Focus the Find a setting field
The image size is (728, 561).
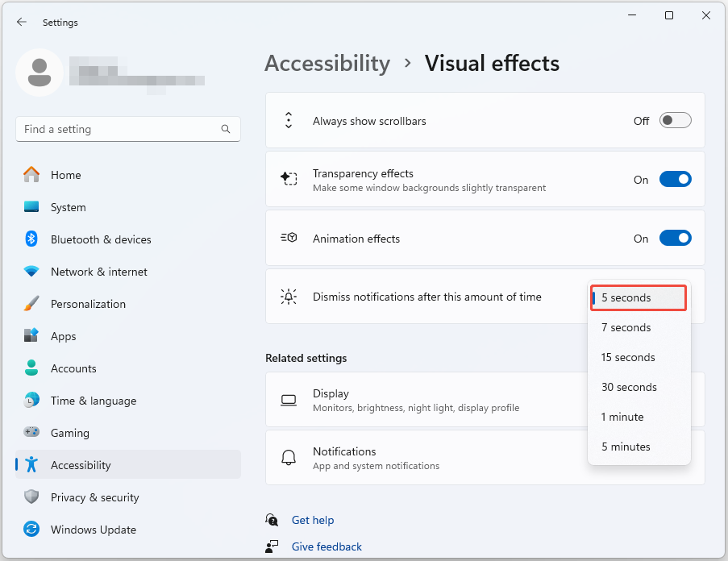tap(117, 129)
